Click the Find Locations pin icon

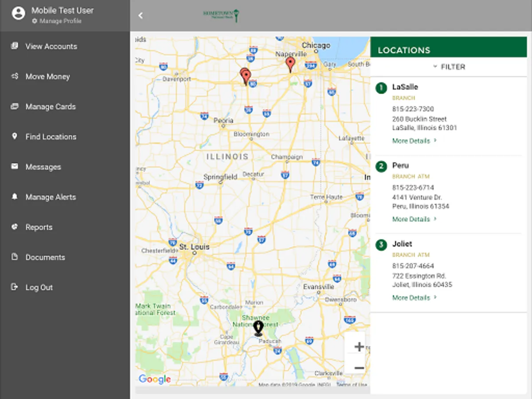coord(15,136)
